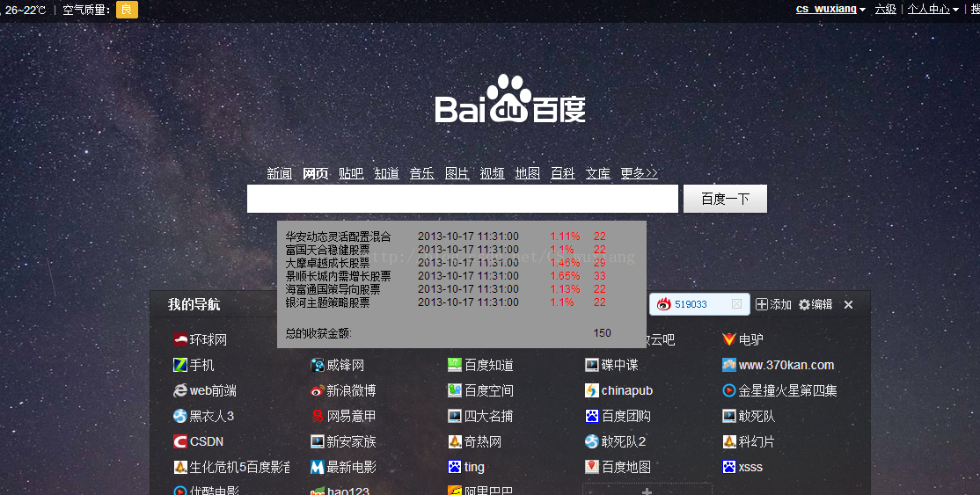This screenshot has height=495, width=980.
Task: Click the 我的导航 panel title
Action: point(194,304)
